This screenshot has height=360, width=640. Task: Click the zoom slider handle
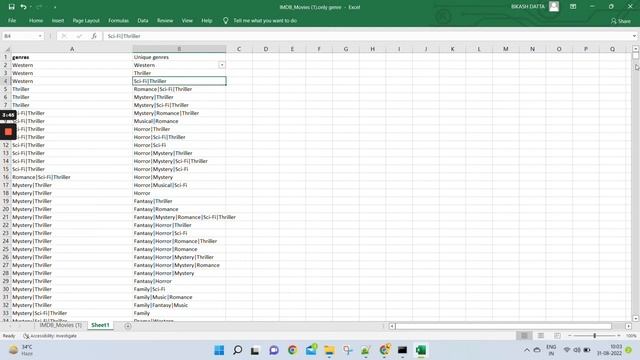(x=594, y=336)
